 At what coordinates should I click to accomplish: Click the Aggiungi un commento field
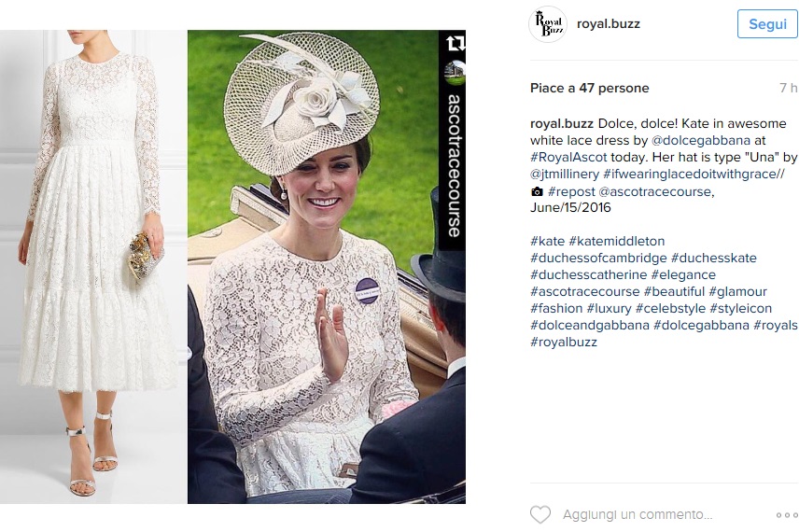pyautogui.click(x=638, y=514)
